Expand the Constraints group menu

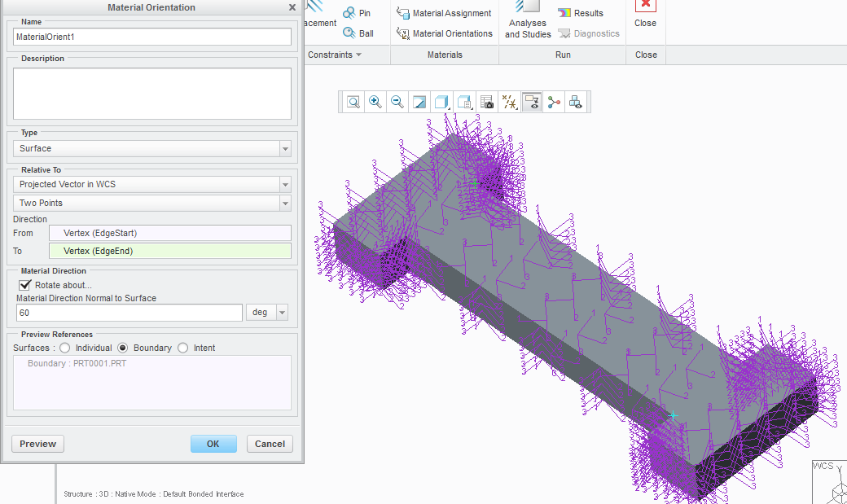(x=335, y=55)
